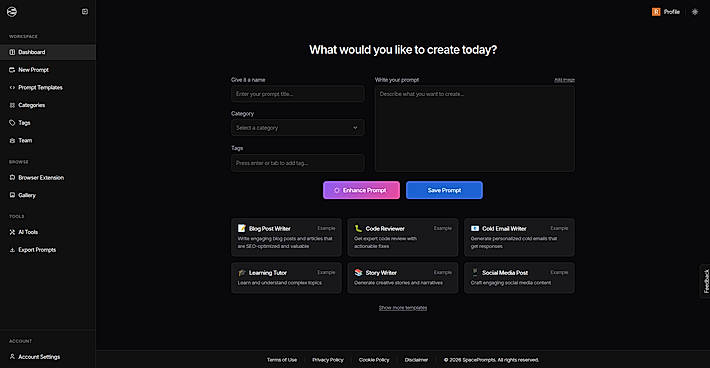Open Gallery in the sidebar
The width and height of the screenshot is (710, 368).
48,195
